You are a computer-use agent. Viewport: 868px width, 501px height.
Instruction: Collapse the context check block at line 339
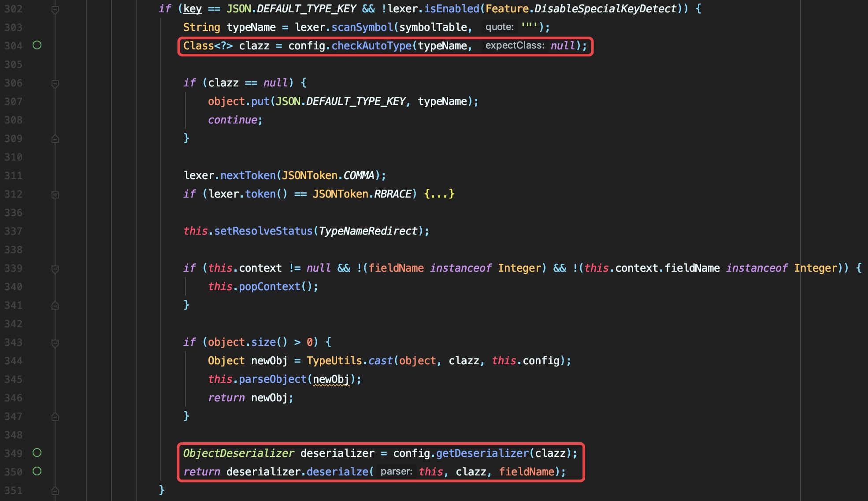pos(55,269)
